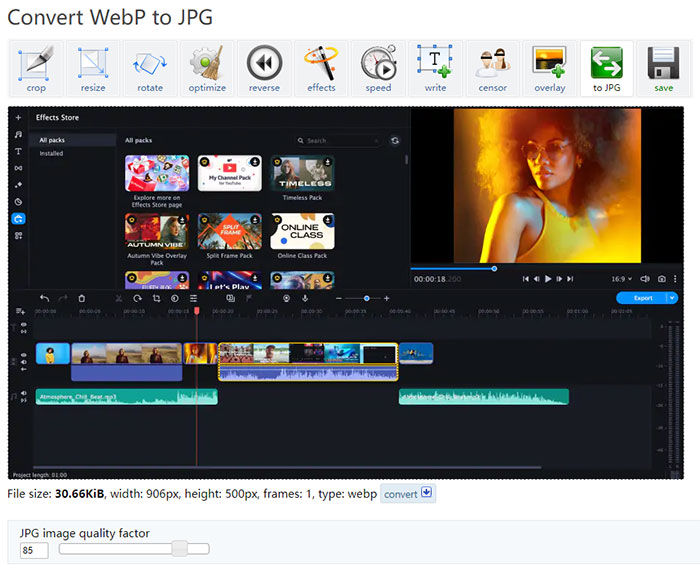Viewport: 700px width, 570px height.
Task: Open the music note audio tab in sidebar
Action: click(x=18, y=134)
